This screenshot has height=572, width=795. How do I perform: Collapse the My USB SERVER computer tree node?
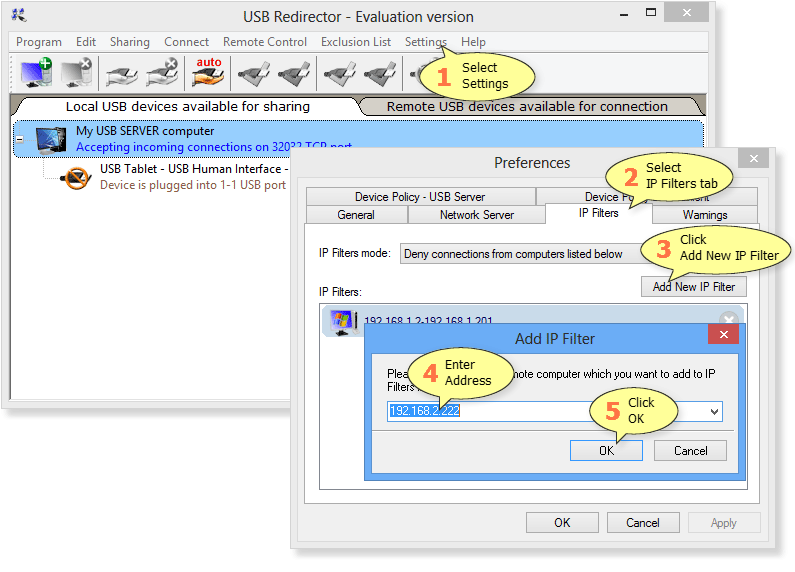(x=20, y=139)
